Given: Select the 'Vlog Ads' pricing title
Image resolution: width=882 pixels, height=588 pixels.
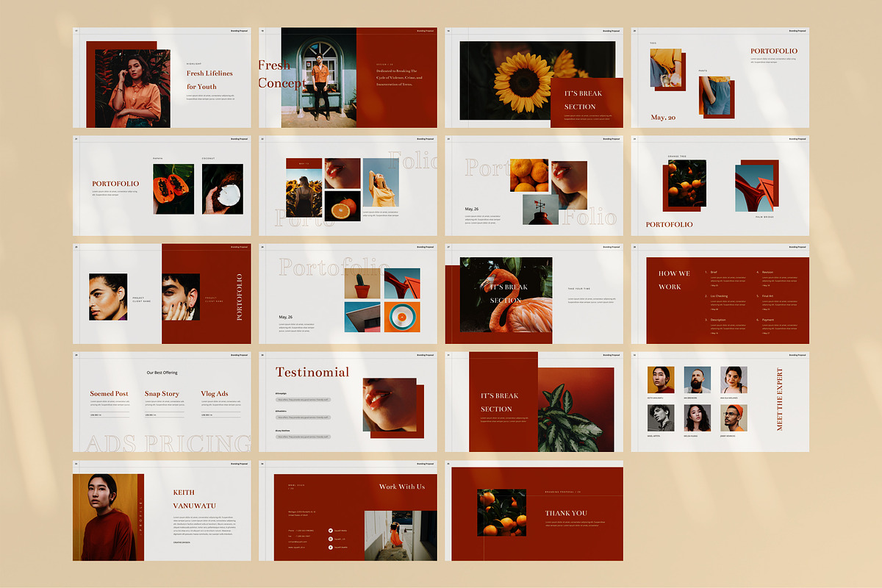Looking at the screenshot, I should coord(215,394).
